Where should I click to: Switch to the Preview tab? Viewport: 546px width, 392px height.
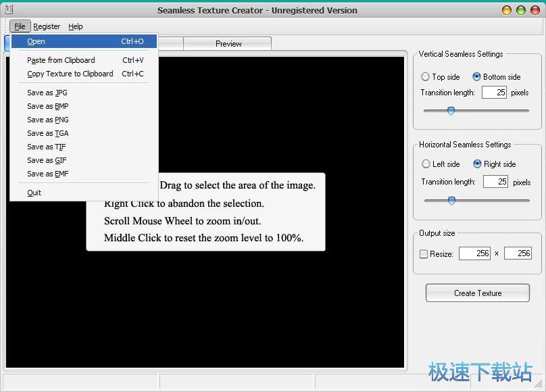pyautogui.click(x=228, y=44)
